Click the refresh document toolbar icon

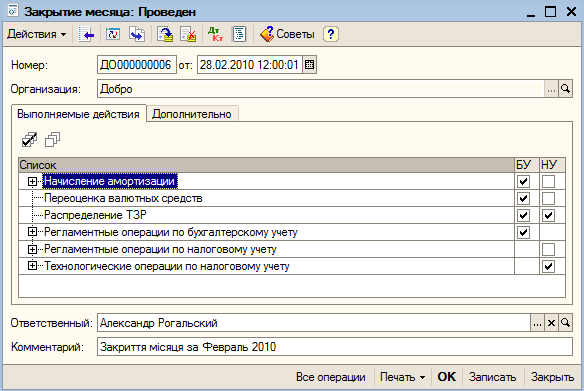coord(113,34)
